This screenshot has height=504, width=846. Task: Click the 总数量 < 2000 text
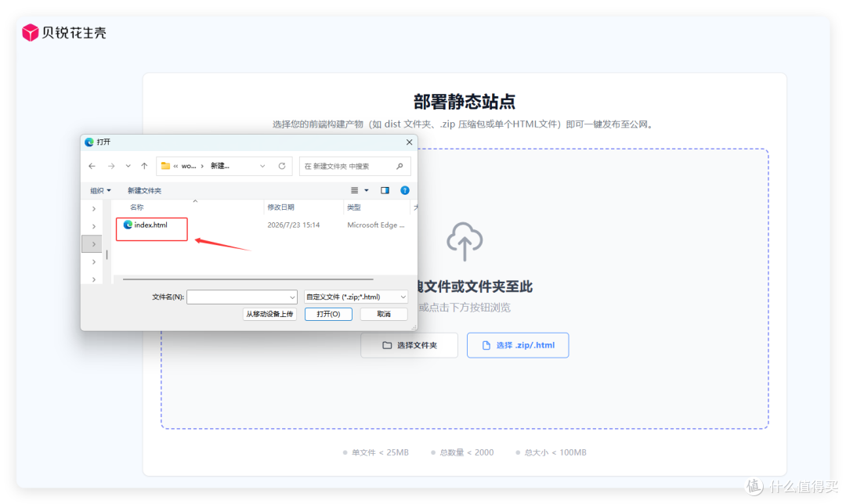click(467, 452)
